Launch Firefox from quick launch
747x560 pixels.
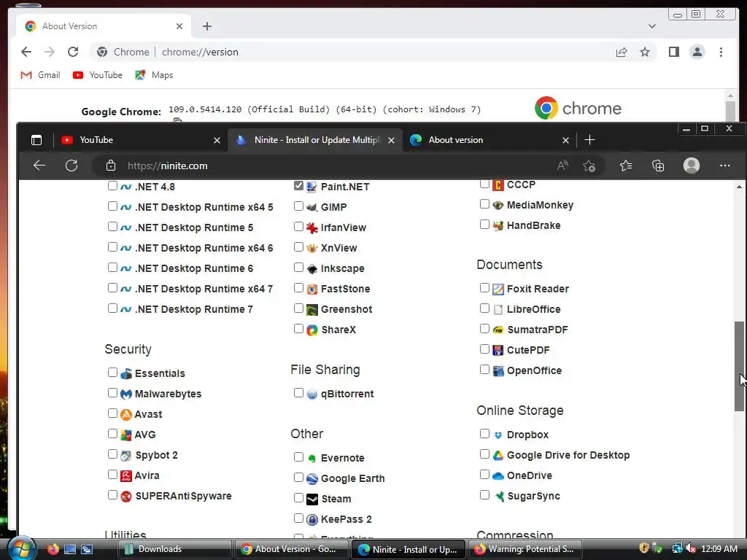pyautogui.click(x=53, y=549)
